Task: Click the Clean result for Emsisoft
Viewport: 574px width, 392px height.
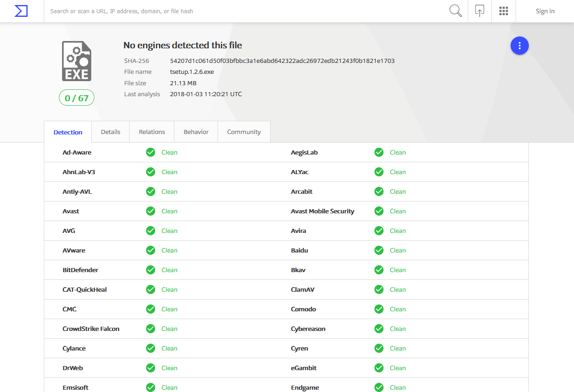Action: [x=169, y=387]
